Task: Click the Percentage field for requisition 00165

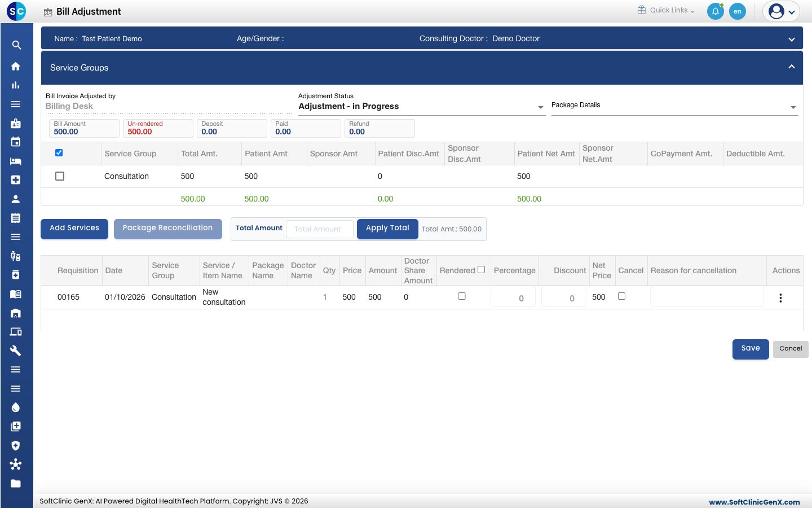Action: tap(513, 297)
